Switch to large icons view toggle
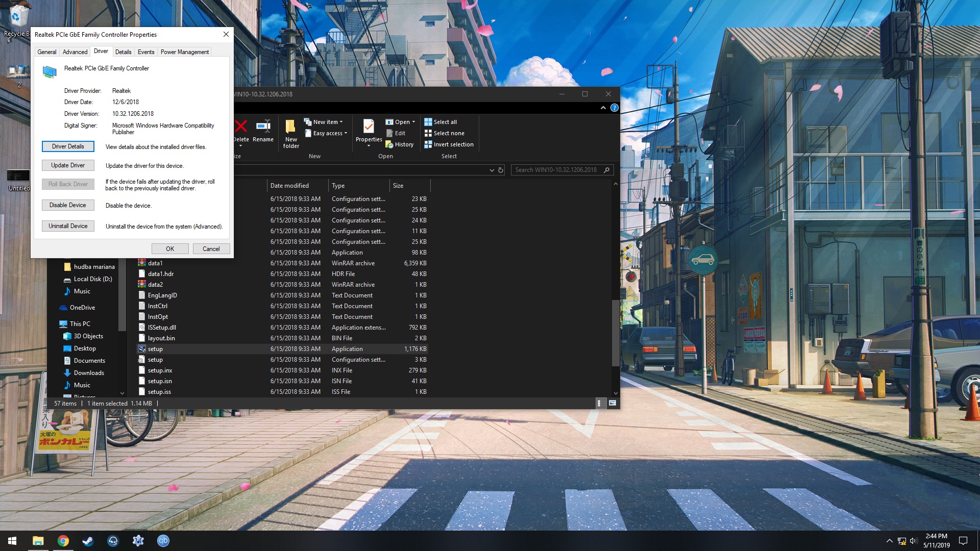Screen dimensions: 980x551 coord(612,403)
